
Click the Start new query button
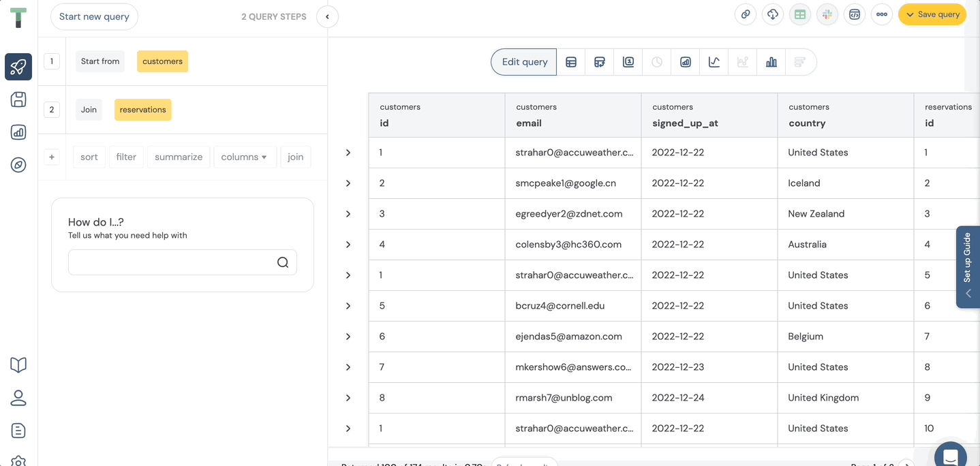tap(94, 16)
